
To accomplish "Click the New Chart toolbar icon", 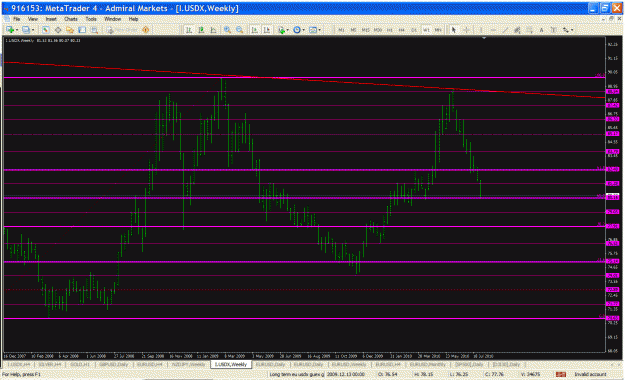I will tap(9, 30).
